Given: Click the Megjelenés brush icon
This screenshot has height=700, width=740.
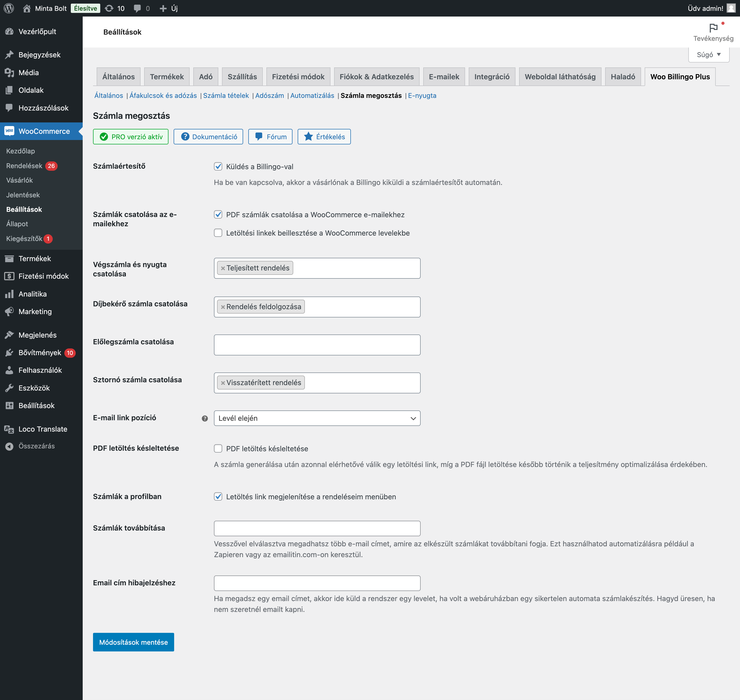Looking at the screenshot, I should pos(9,335).
